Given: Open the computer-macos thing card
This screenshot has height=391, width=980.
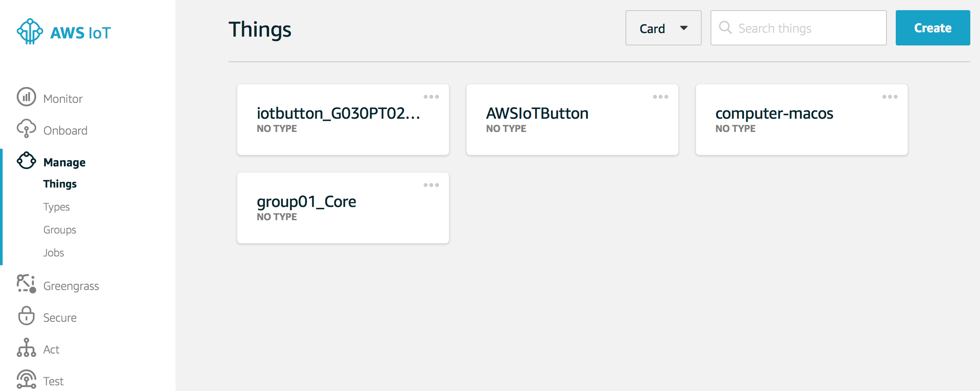Looking at the screenshot, I should [x=802, y=120].
